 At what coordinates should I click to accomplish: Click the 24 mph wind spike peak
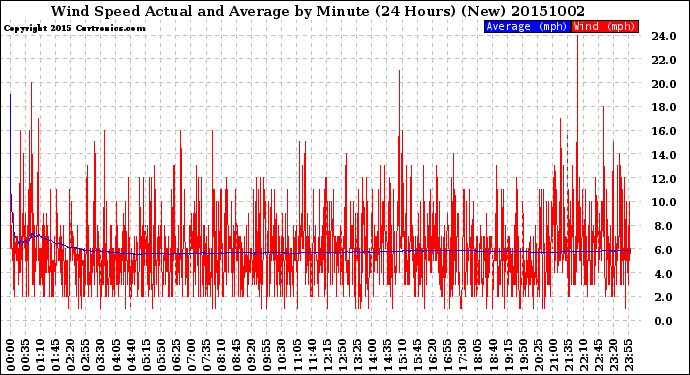click(x=577, y=37)
